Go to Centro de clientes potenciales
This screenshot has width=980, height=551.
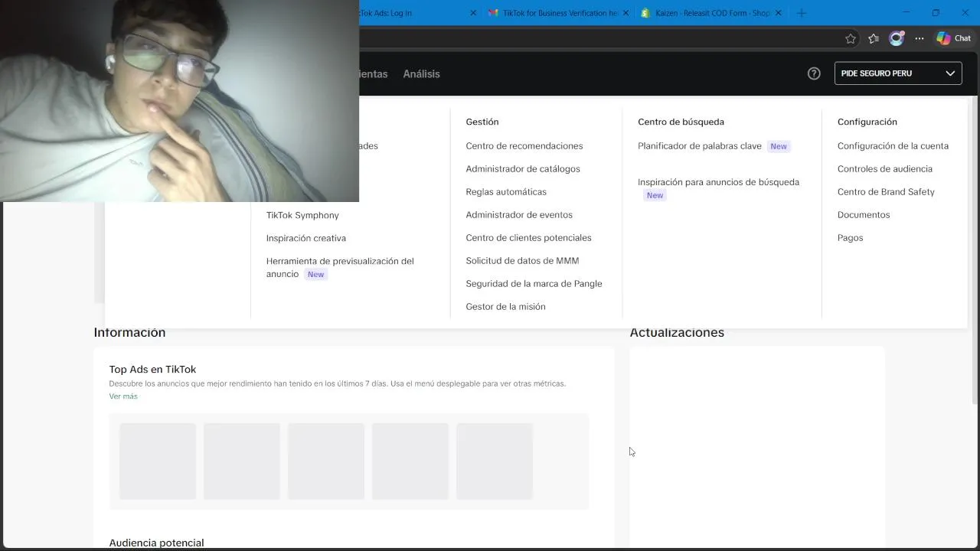[x=528, y=237]
